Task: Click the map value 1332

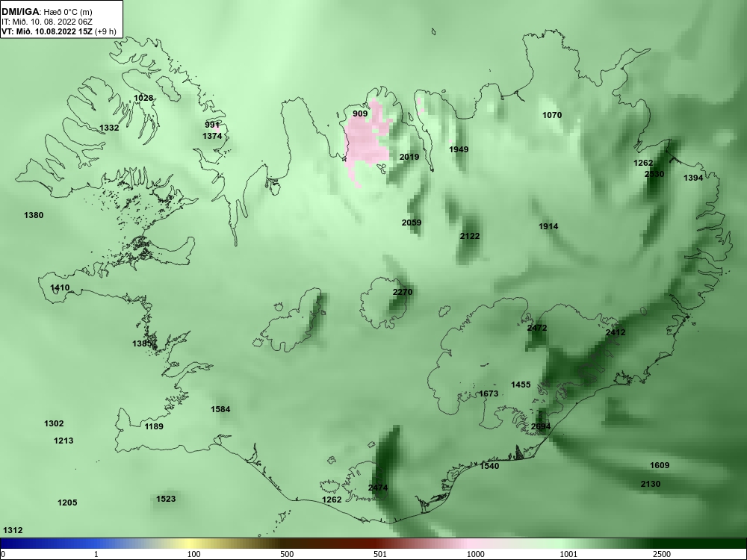Action: click(109, 128)
